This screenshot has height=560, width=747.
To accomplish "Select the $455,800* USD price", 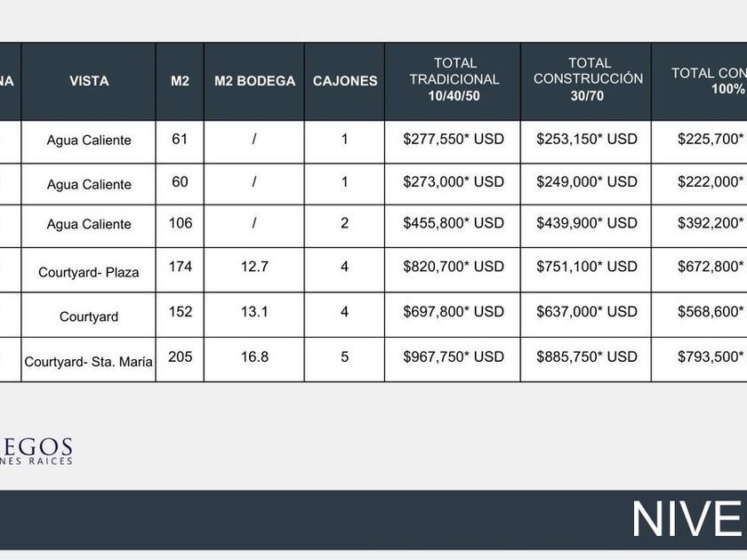I will click(454, 223).
